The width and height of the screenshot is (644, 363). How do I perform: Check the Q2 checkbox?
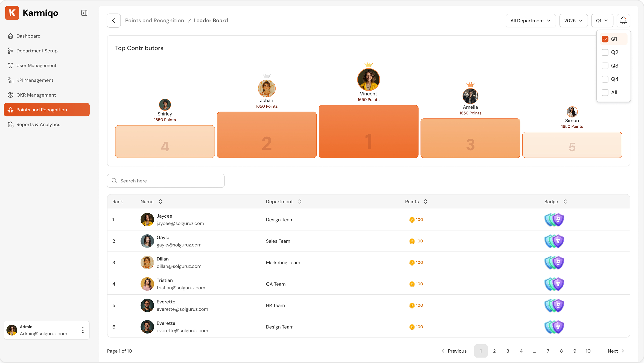(605, 52)
